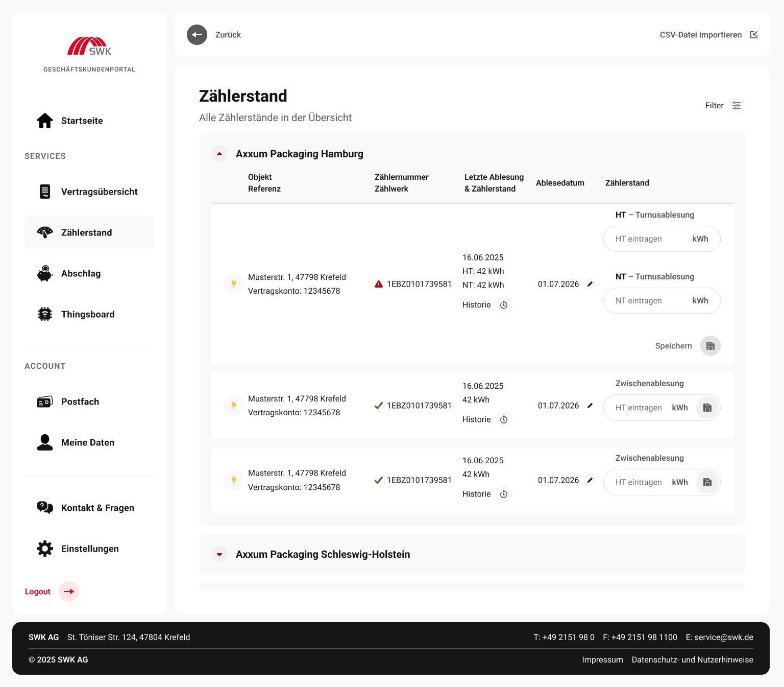Image resolution: width=784 pixels, height=687 pixels.
Task: Collapse the Axxum Packaging Hamburg section
Action: click(x=219, y=154)
